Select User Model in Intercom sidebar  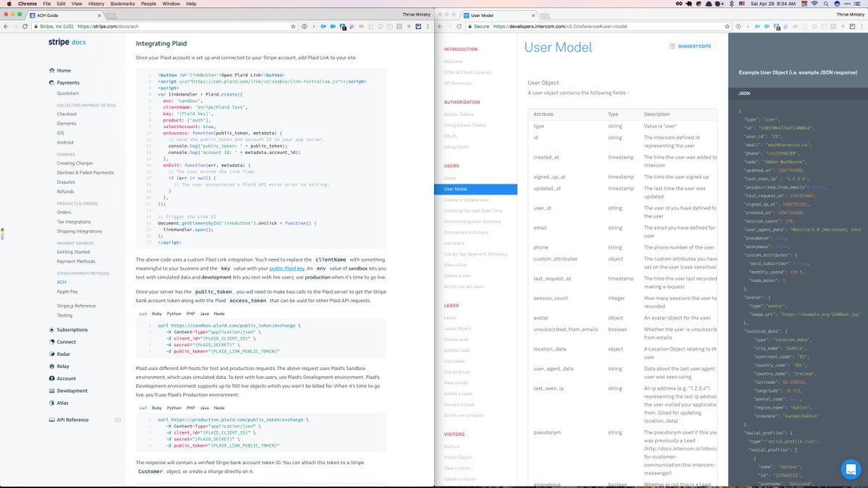click(476, 189)
